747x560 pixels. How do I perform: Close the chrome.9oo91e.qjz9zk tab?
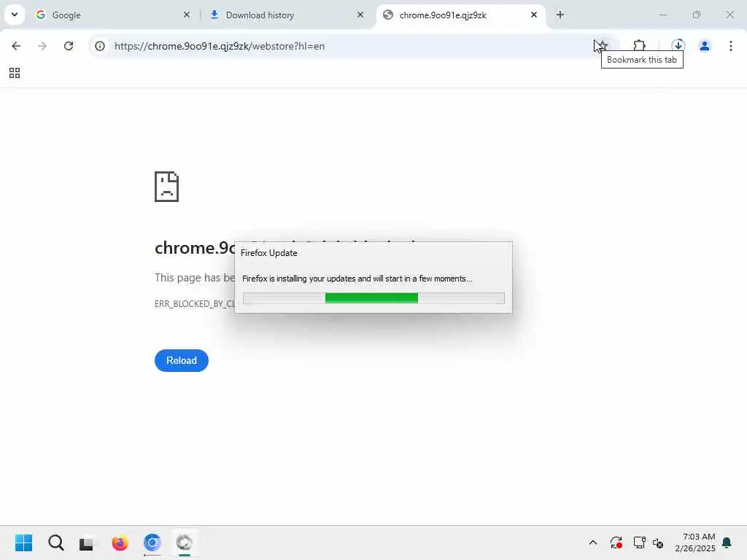tap(533, 15)
